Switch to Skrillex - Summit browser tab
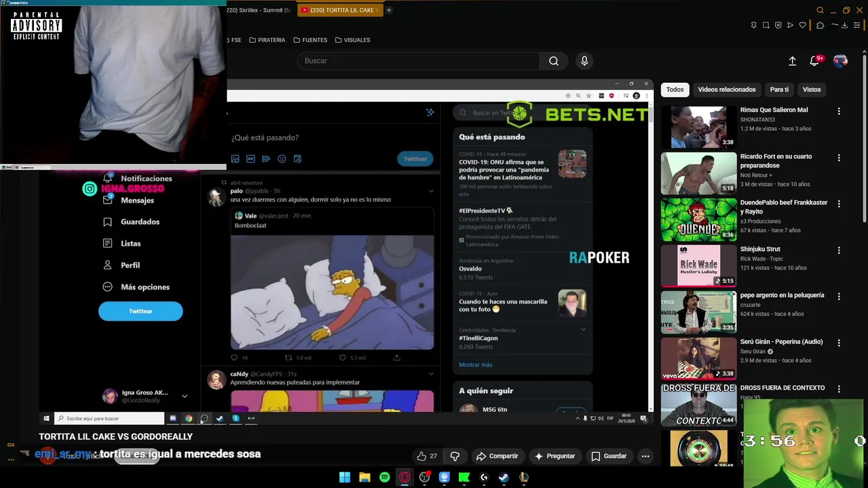 pyautogui.click(x=260, y=10)
